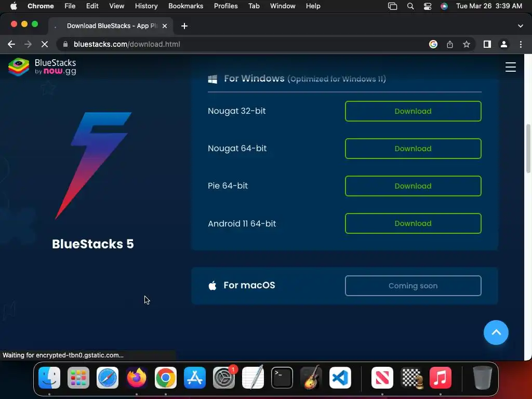
Task: Select the Download BlueStacks tab
Action: 111,26
